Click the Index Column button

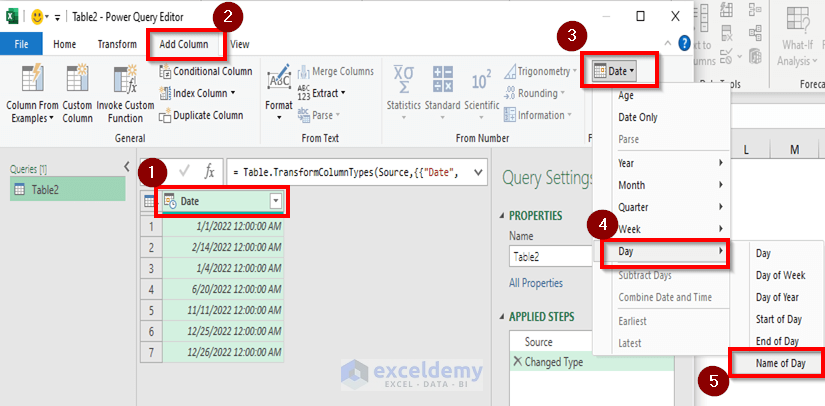point(197,93)
